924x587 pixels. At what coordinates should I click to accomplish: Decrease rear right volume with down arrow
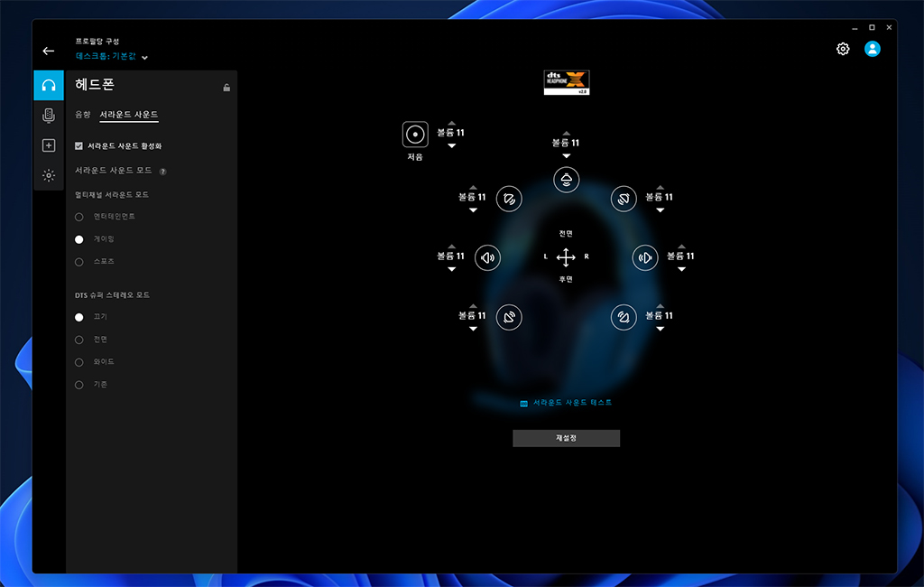660,329
